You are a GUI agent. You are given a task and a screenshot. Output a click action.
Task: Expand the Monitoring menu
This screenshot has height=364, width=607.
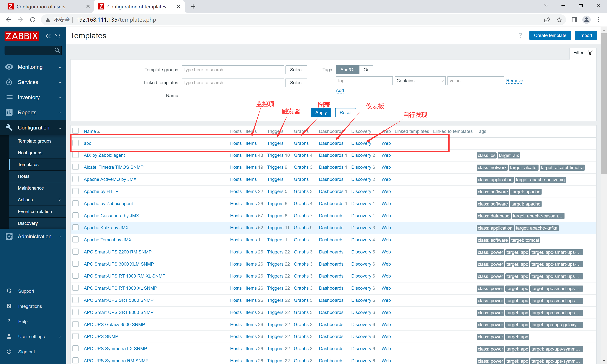60,67
